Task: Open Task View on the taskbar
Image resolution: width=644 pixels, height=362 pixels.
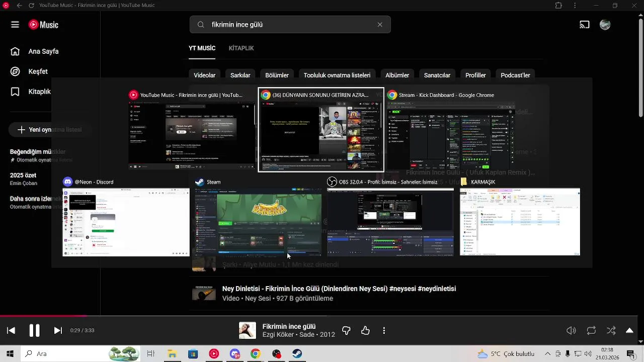Action: point(150,354)
